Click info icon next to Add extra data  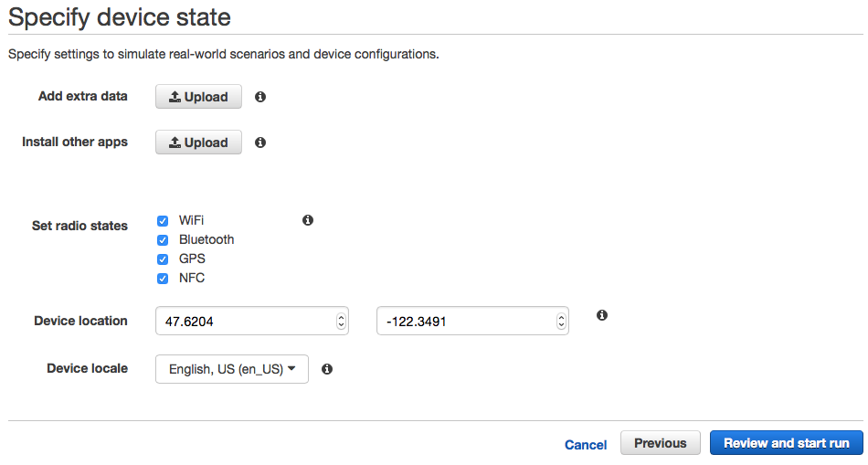tap(260, 97)
